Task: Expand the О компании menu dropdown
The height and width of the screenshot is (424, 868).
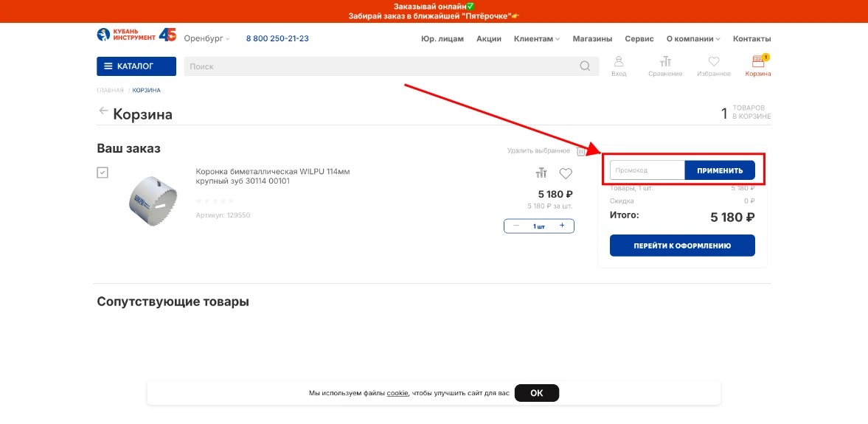Action: [x=692, y=39]
